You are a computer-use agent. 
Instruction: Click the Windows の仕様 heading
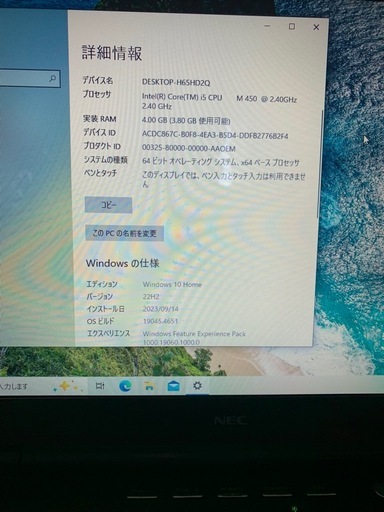pos(122,263)
